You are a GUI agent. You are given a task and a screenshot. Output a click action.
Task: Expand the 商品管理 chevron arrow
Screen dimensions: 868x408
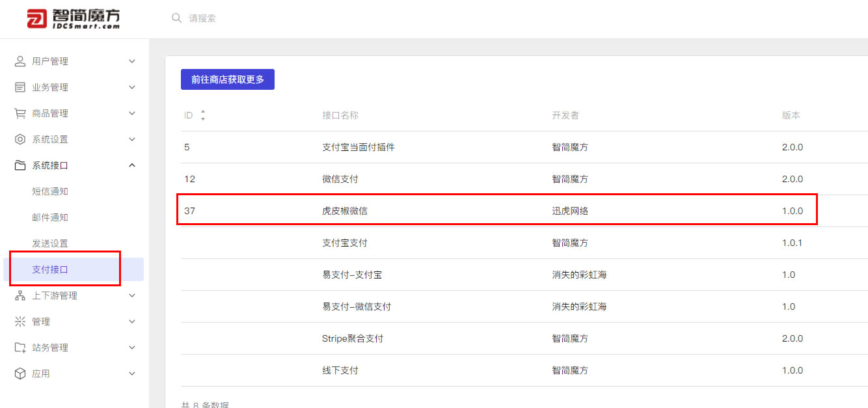[132, 113]
